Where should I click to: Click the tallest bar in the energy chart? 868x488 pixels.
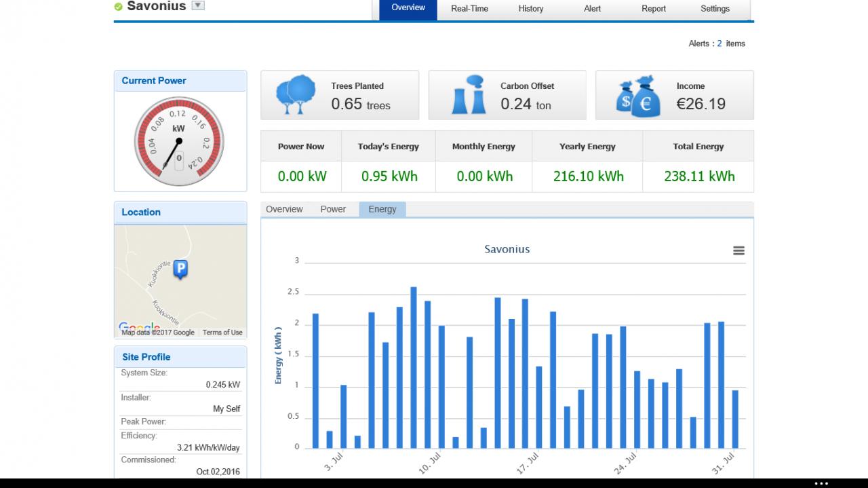click(414, 367)
